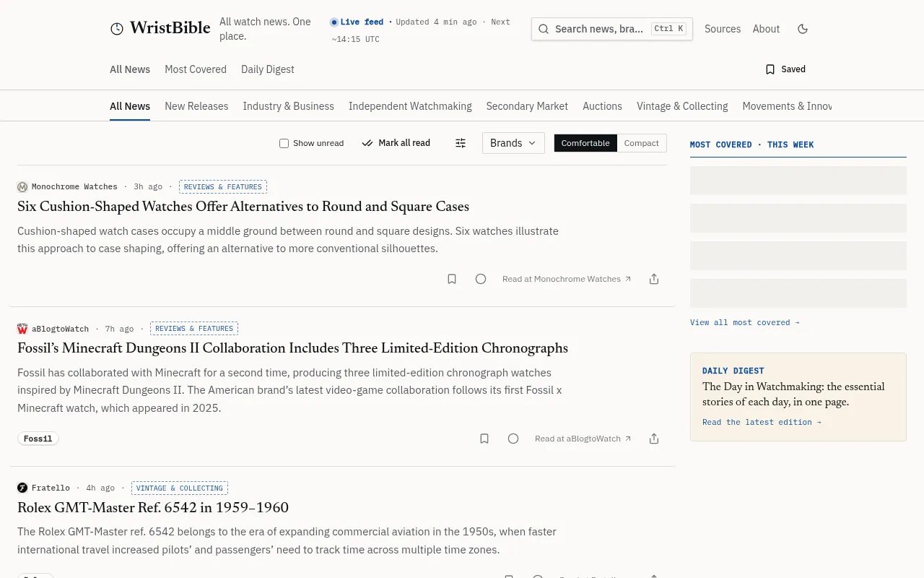The image size is (924, 578).
Task: Bookmark the Fossil Minecraft article
Action: [484, 439]
